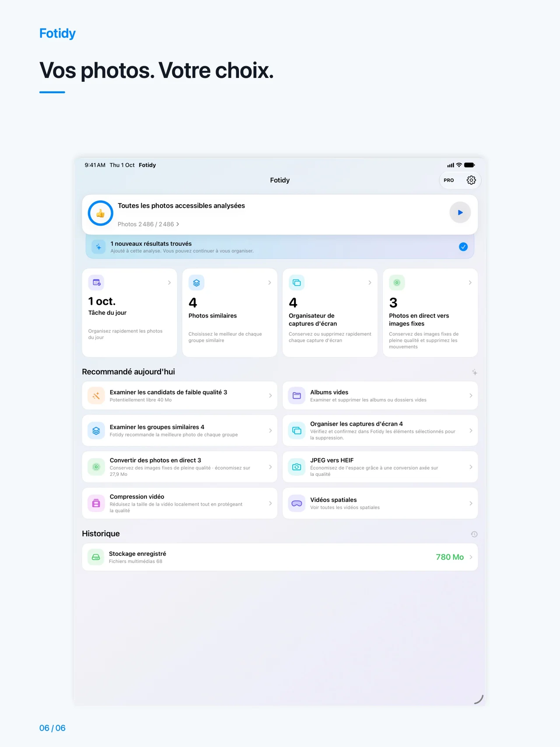Click the history clock icon beside Historique
Screen dimensions: 560x747
coord(474,534)
